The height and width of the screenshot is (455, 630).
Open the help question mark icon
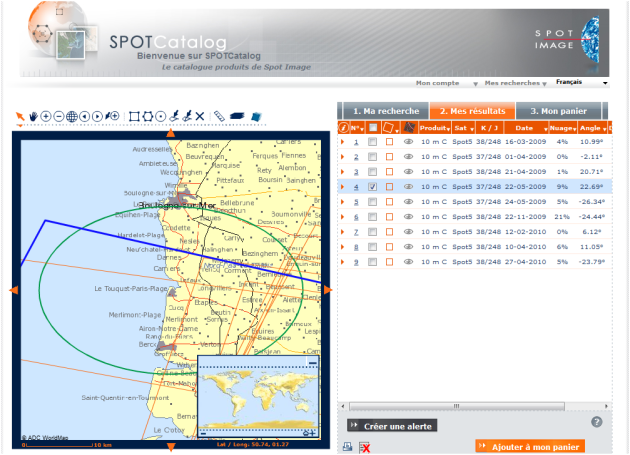point(597,422)
